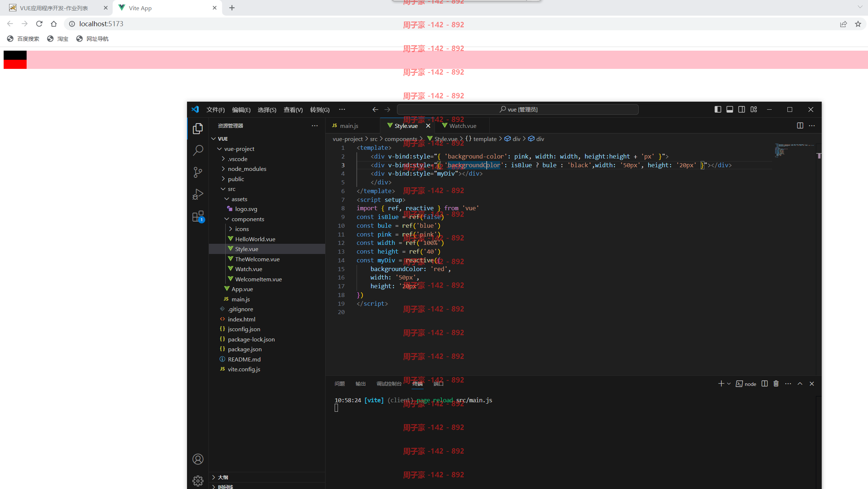Split the terminal pane
This screenshot has width=868, height=489.
pyautogui.click(x=765, y=384)
